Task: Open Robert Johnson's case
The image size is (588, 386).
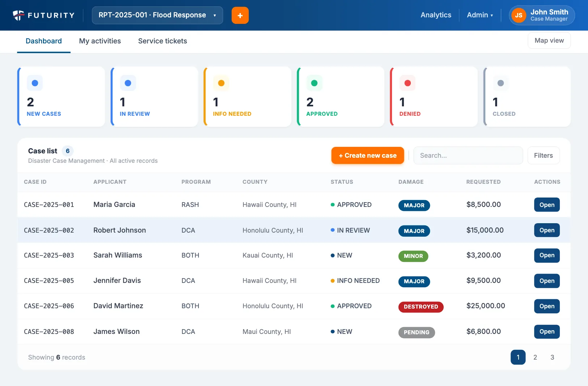Action: [547, 230]
